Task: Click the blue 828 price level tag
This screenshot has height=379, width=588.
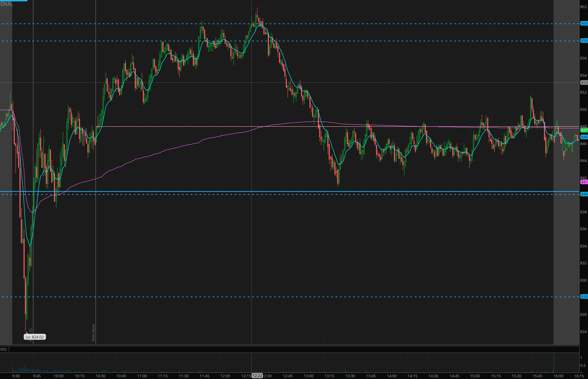Action: [x=584, y=297]
